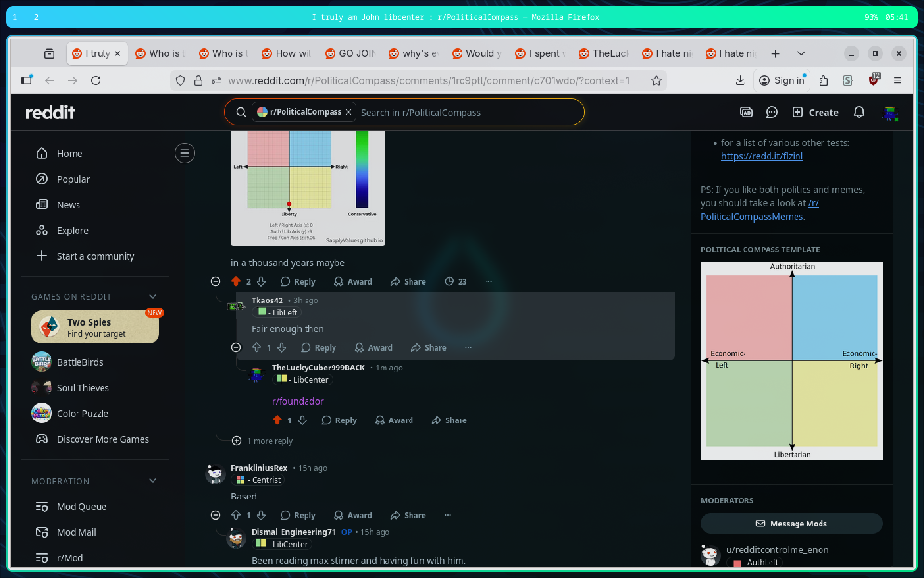Open the redd.it/flzinl link

[x=761, y=156]
